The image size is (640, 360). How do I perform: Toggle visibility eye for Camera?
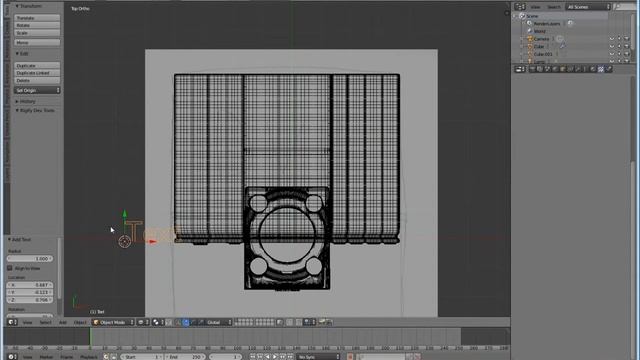[x=611, y=39]
